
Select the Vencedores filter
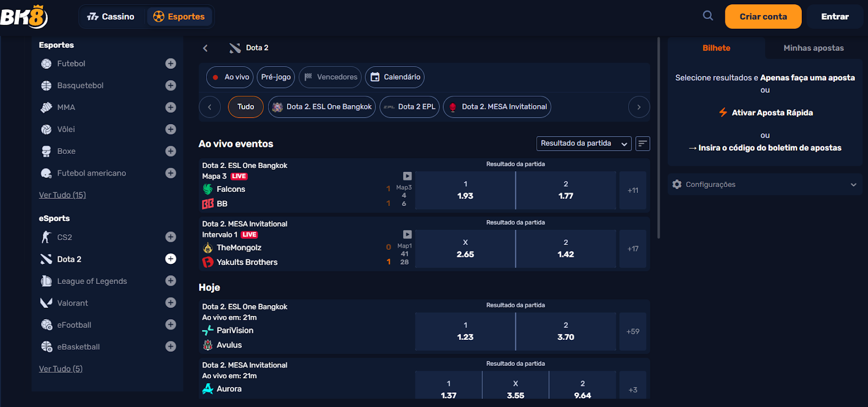coord(330,77)
